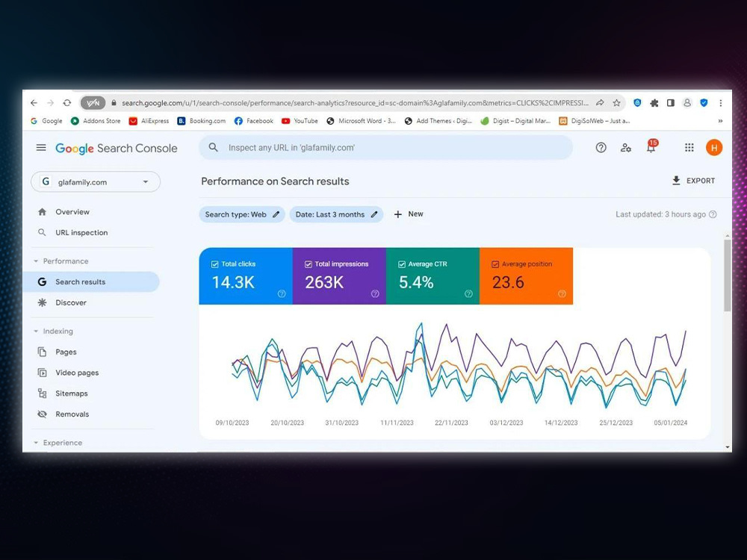Open help icon on Average position card
This screenshot has height=560, width=747.
coord(562,293)
